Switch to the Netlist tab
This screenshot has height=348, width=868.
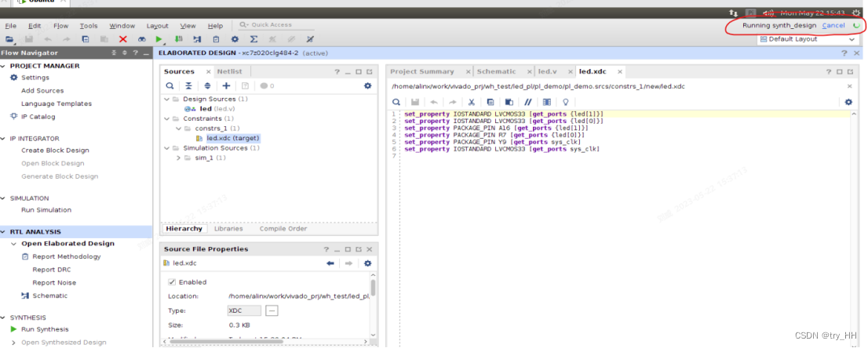point(229,72)
